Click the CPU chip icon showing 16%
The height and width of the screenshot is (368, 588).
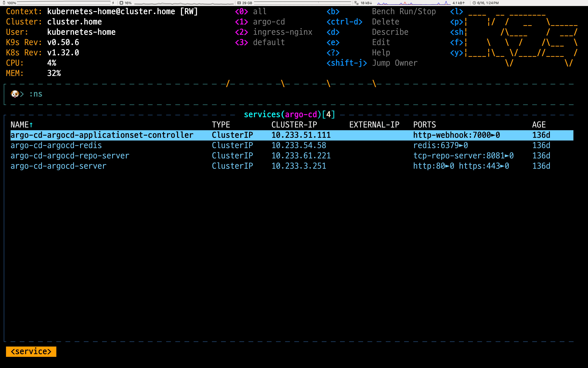[x=121, y=3]
